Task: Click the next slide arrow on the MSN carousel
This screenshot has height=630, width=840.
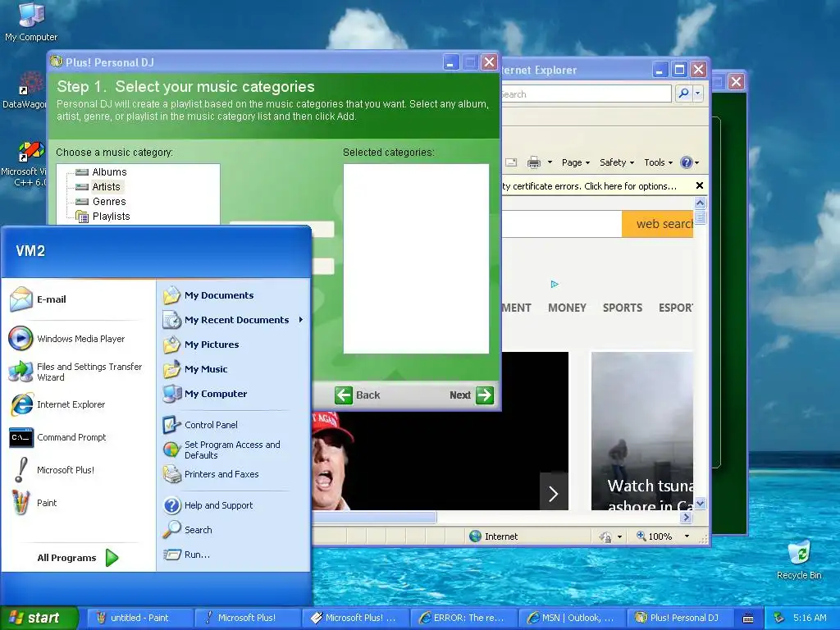Action: click(554, 493)
